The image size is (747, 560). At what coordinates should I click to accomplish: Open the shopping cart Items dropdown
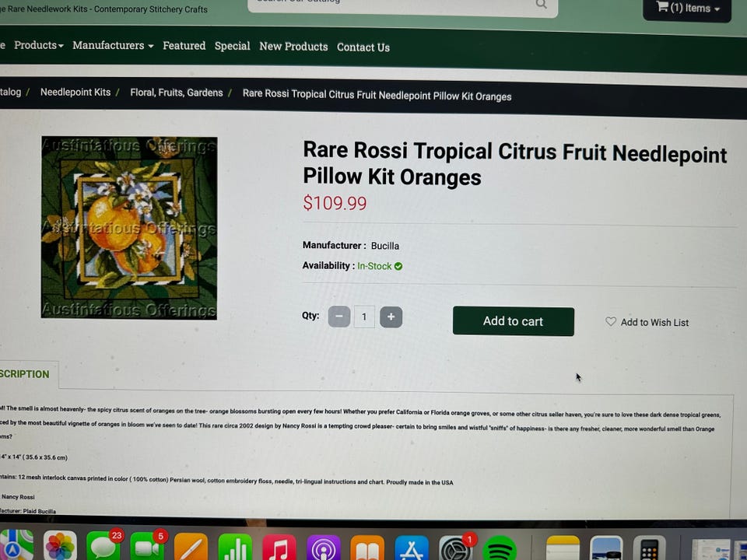687,9
